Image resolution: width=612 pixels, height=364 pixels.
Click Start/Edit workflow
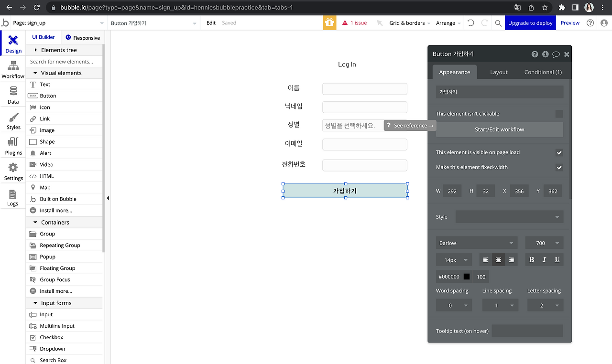point(499,129)
